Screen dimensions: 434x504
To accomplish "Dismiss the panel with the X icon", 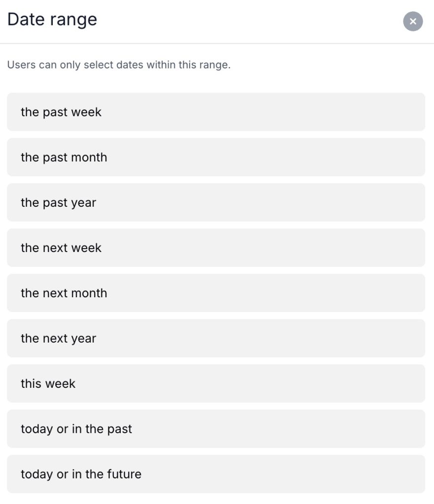I will (413, 21).
